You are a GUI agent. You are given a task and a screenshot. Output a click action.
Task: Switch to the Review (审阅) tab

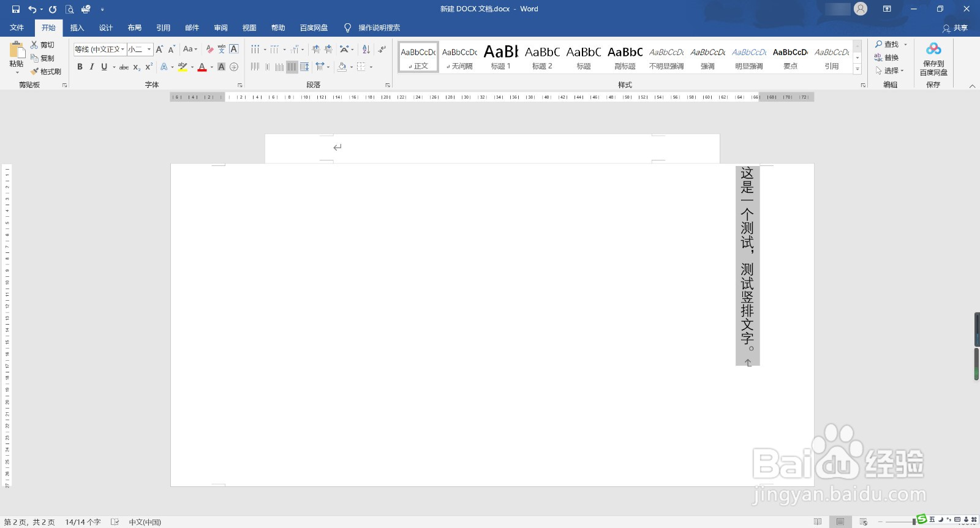pos(221,28)
